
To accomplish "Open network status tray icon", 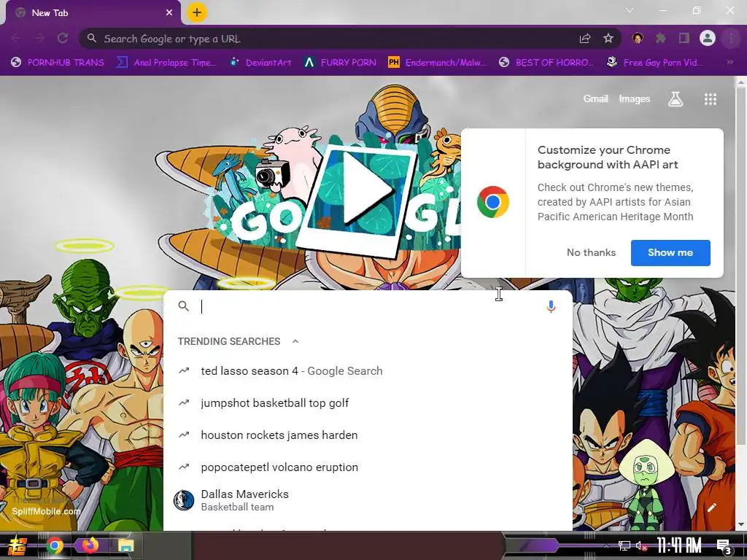I will pos(624,545).
